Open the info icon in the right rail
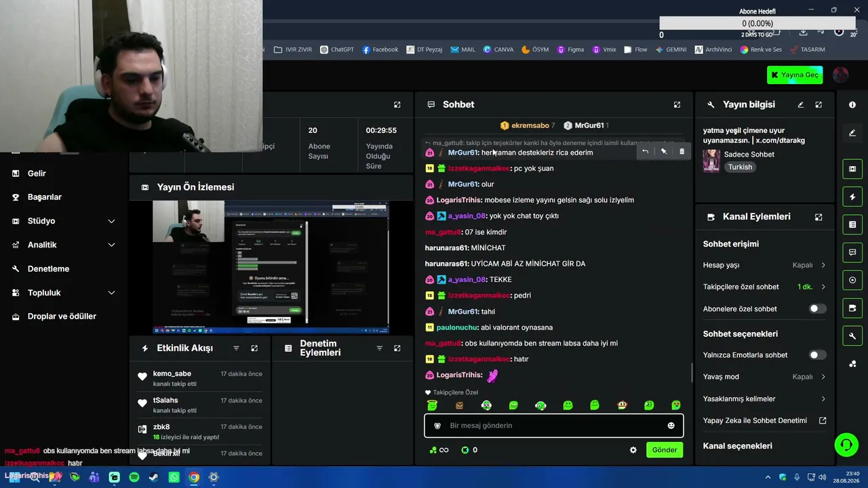 coord(852,105)
